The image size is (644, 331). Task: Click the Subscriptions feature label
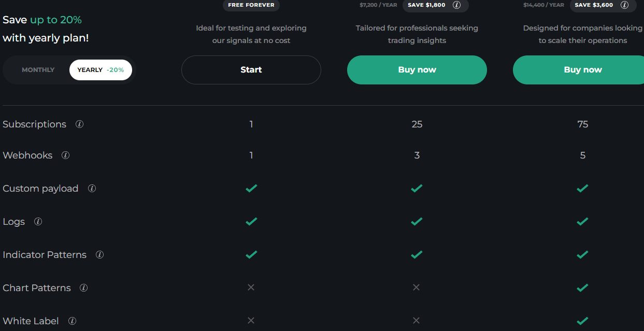pyautogui.click(x=35, y=124)
